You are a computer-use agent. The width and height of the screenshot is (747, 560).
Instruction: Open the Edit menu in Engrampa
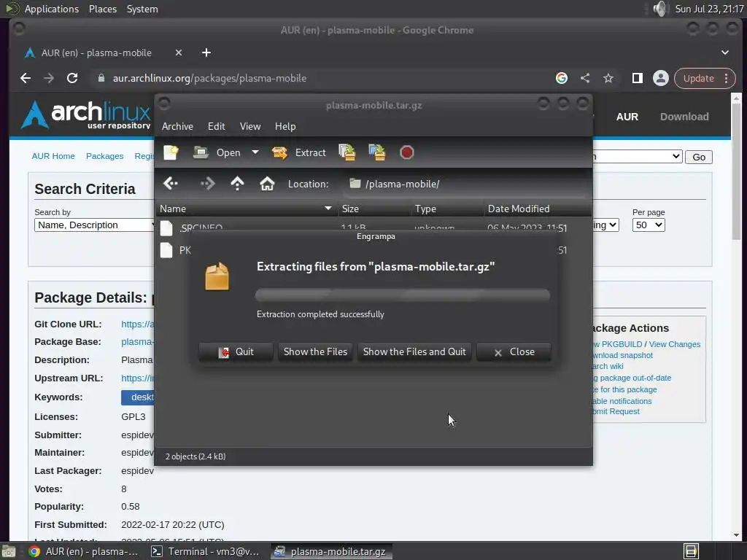[x=216, y=126]
